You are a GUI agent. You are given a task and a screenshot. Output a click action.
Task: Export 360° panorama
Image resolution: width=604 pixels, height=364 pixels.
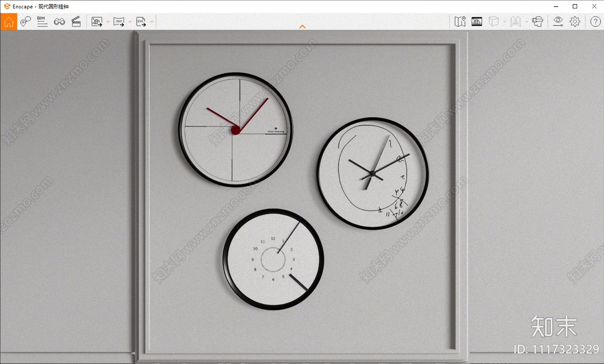point(119,22)
